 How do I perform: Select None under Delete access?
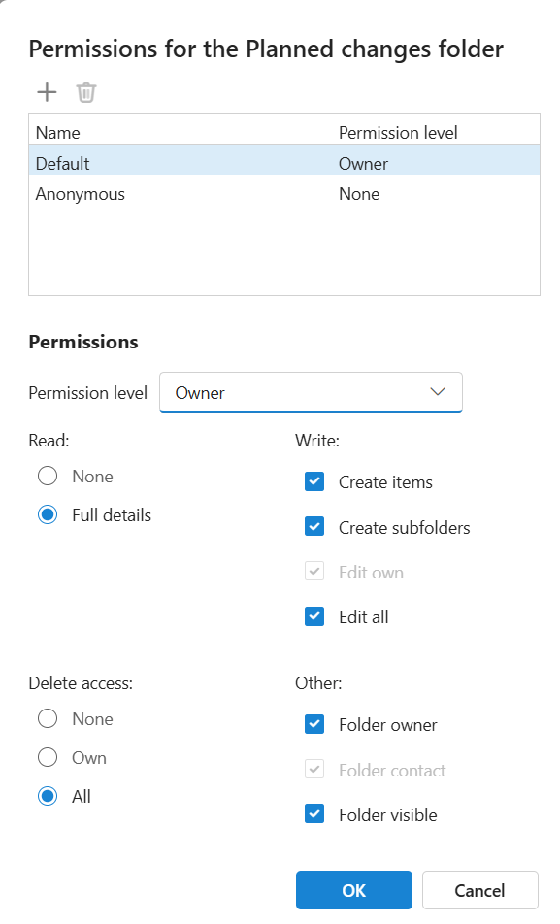pos(48,718)
